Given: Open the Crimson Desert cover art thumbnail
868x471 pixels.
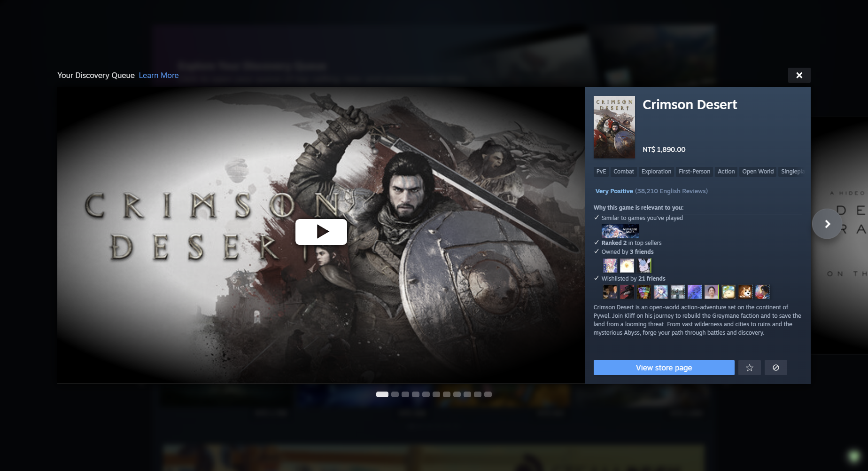Looking at the screenshot, I should [614, 127].
